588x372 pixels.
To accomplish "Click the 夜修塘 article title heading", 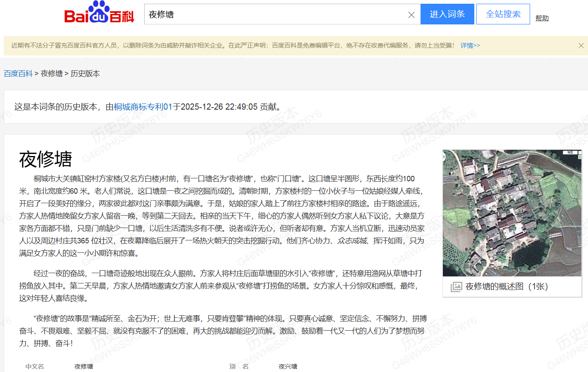I will coord(45,159).
